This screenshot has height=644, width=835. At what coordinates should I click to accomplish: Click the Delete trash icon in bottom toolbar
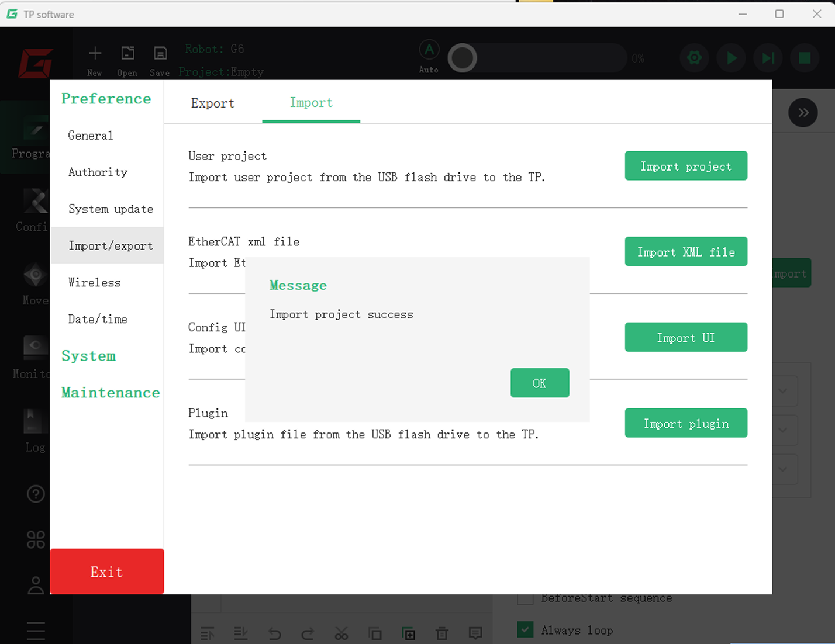442,633
